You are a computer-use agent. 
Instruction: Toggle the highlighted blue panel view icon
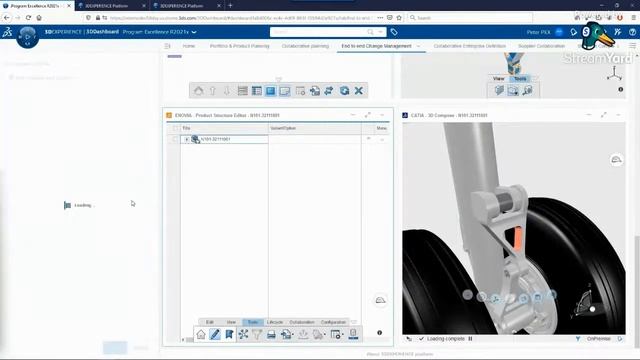(x=270, y=91)
